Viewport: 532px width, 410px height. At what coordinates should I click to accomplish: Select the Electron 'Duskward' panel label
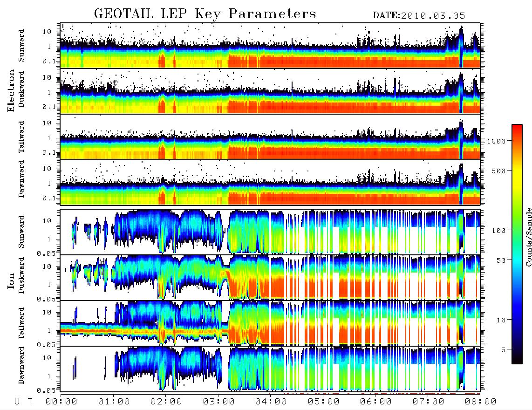(21, 89)
